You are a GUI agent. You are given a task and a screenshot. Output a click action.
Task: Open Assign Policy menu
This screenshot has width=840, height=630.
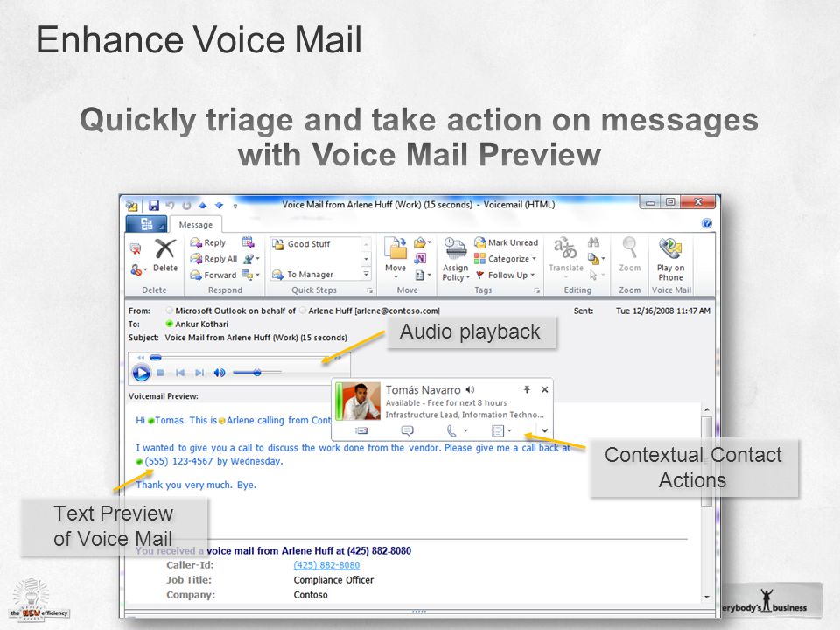[455, 259]
